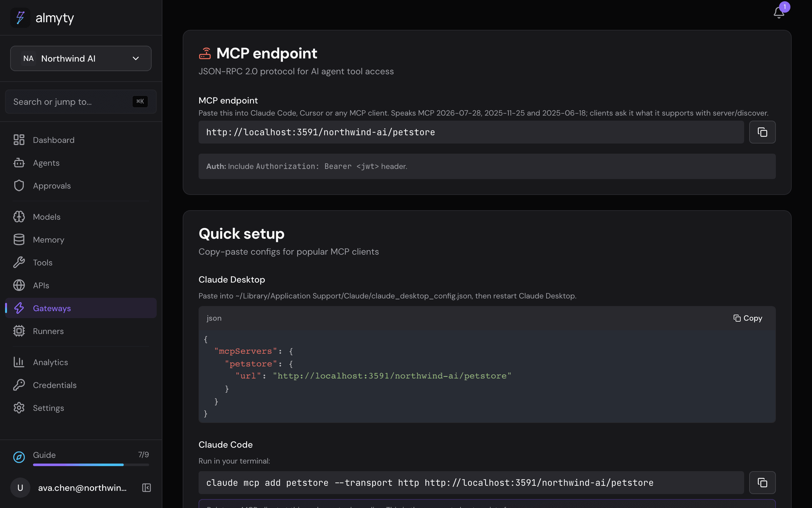Screen dimensions: 812x508
Task: Open Settings
Action: (81, 408)
